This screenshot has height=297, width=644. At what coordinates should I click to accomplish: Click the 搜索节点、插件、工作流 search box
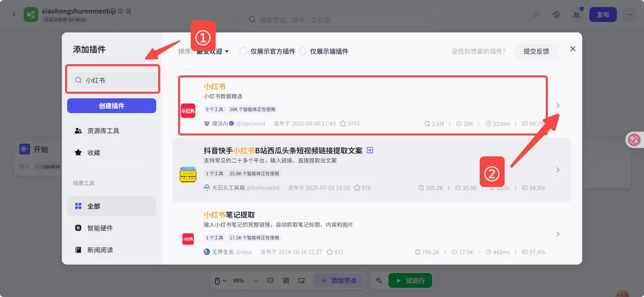pos(340,20)
